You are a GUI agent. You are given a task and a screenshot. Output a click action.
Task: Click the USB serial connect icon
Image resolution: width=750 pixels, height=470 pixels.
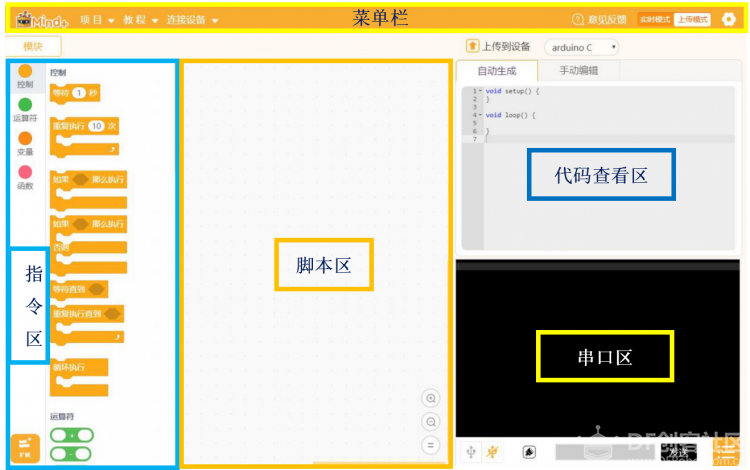pyautogui.click(x=472, y=453)
